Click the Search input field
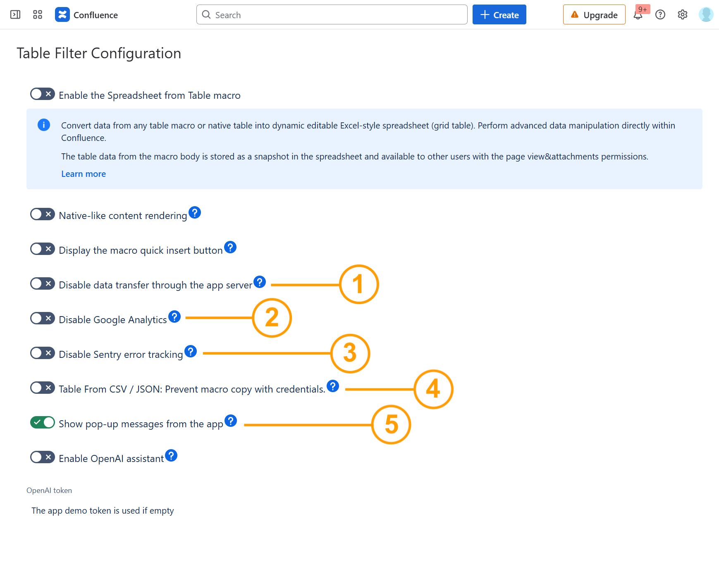The image size is (719, 588). pyautogui.click(x=332, y=15)
